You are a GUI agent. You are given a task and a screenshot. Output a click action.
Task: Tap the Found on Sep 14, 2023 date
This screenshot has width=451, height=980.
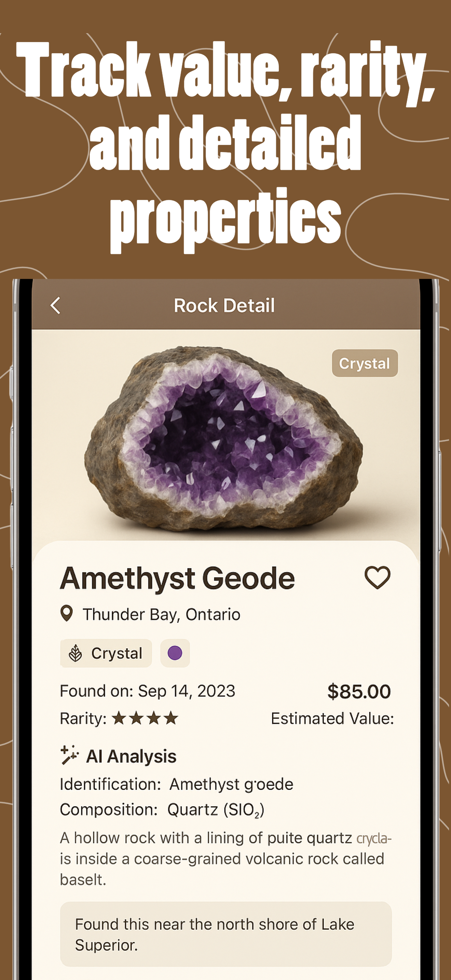(148, 691)
